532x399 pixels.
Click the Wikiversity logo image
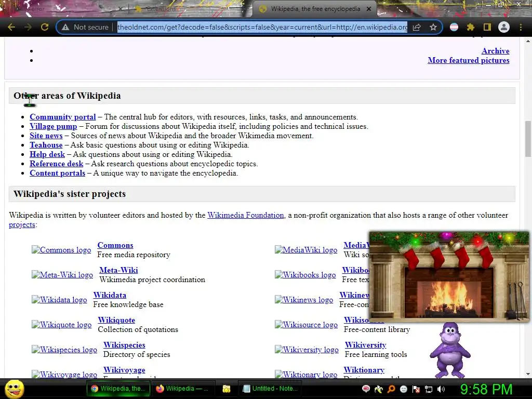pos(307,350)
